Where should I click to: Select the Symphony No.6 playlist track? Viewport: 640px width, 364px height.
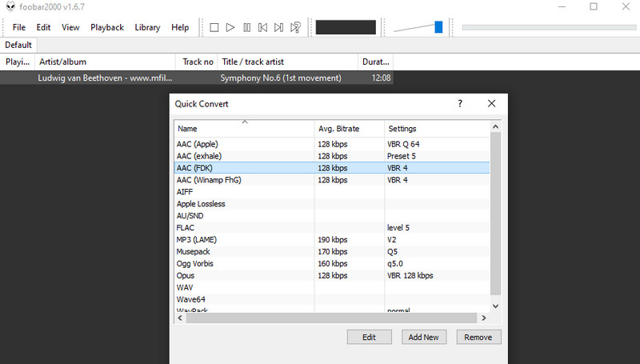click(197, 78)
